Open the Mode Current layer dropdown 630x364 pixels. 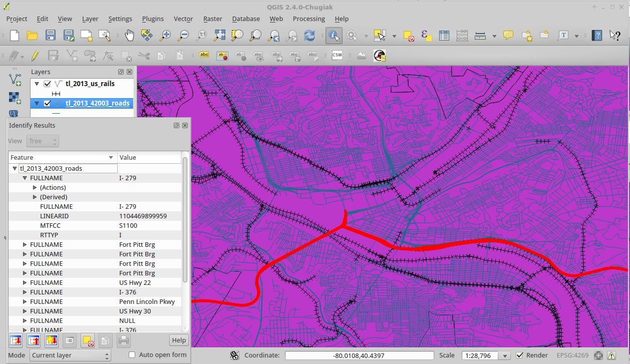pos(70,355)
